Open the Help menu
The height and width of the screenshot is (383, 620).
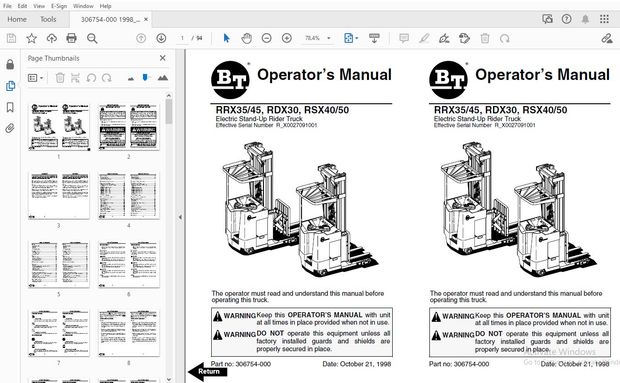(106, 6)
